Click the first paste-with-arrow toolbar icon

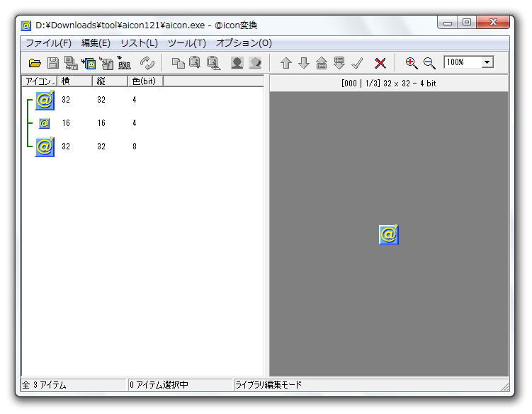point(195,63)
